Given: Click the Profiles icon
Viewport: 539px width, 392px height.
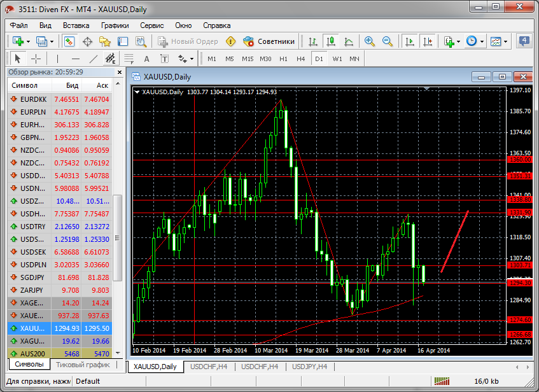Looking at the screenshot, I should pos(41,41).
